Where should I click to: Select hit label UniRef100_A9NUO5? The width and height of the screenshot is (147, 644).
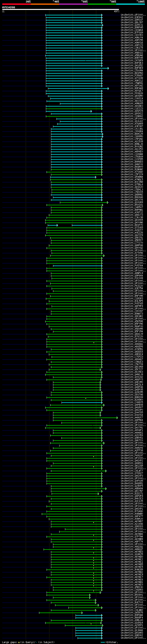click(132, 104)
